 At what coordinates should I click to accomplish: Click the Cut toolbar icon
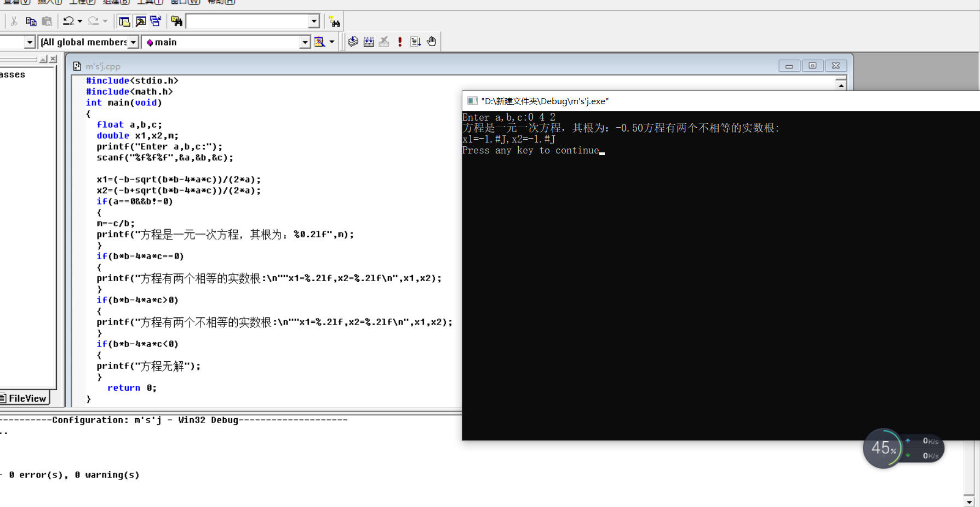pos(14,21)
